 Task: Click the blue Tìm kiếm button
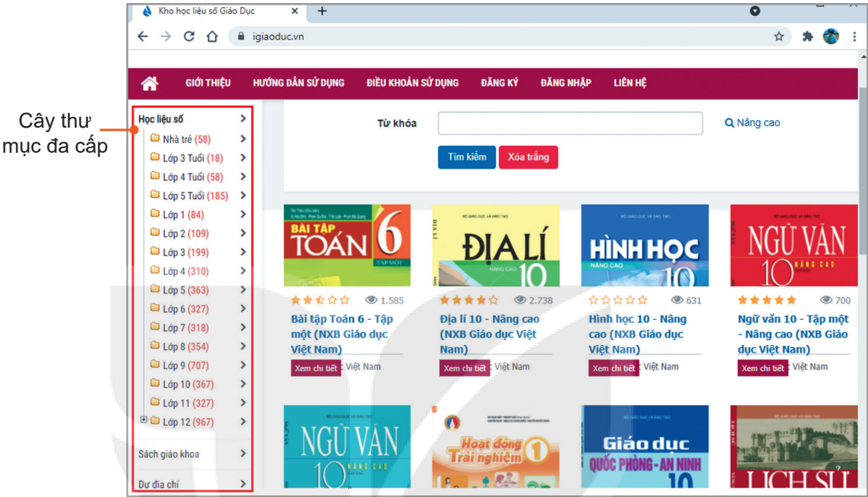click(x=467, y=157)
